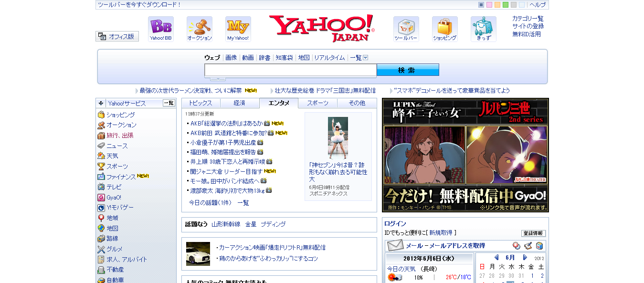This screenshot has width=644, height=283.
Task: Open the AKB「総選挙の法則」 headline
Action: point(226,123)
